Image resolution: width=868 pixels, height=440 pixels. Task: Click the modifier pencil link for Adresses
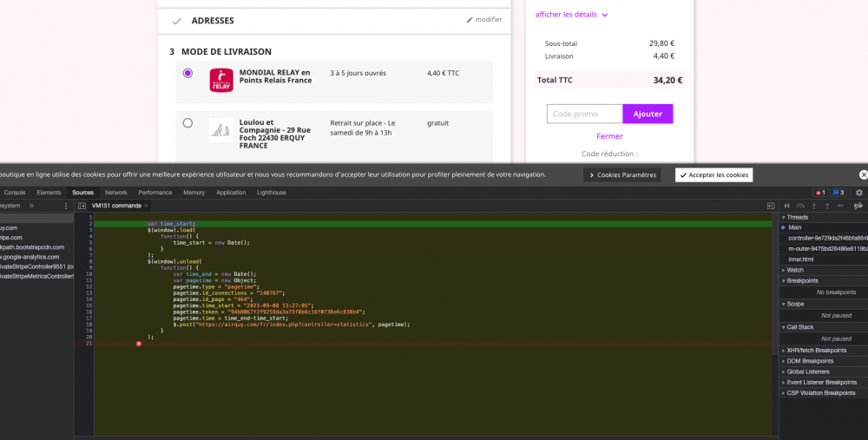(484, 19)
